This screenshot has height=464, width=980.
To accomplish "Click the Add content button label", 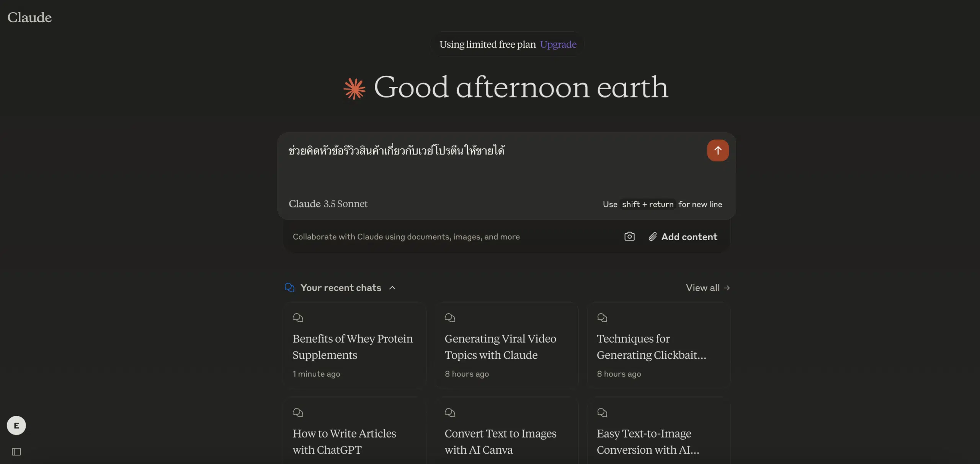I will [689, 237].
